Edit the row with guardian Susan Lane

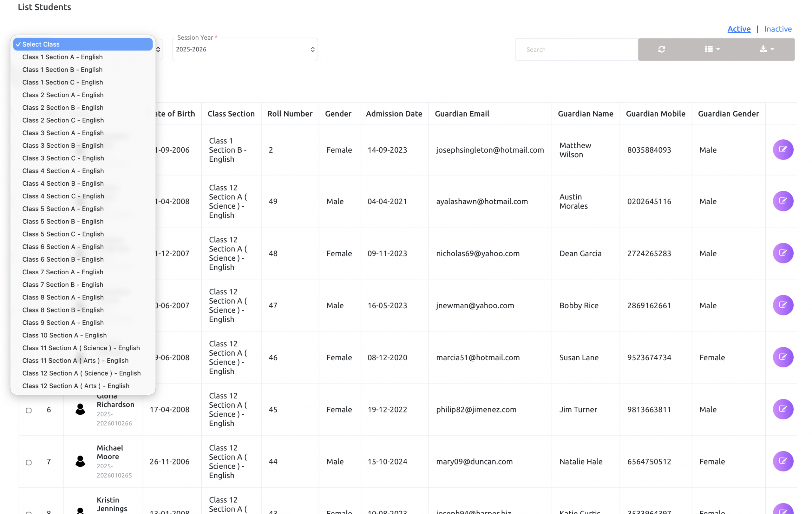pos(783,357)
